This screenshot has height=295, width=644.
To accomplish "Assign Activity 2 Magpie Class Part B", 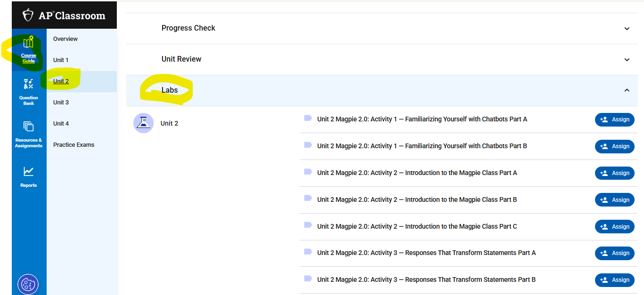I will click(x=615, y=200).
